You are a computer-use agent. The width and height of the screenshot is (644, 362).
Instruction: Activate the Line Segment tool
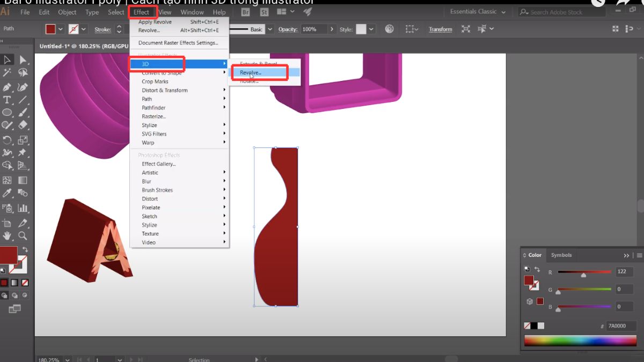point(23,100)
